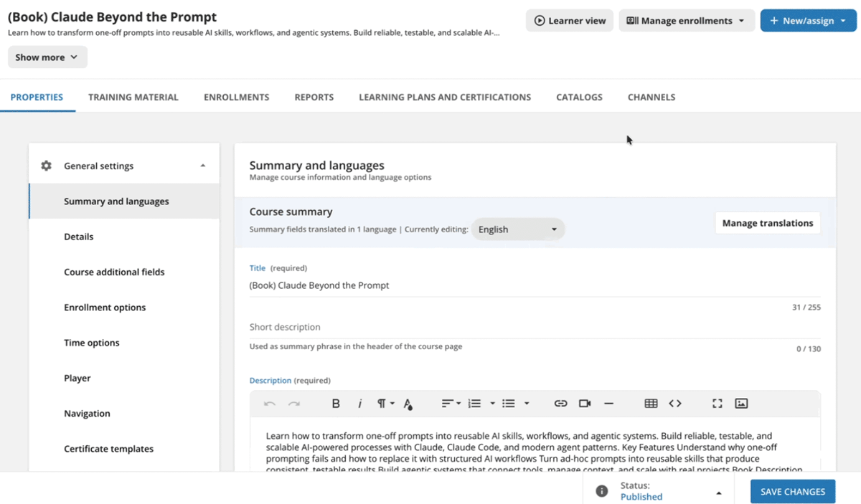Open the Reports tab
Image resolution: width=861 pixels, height=504 pixels.
[314, 97]
